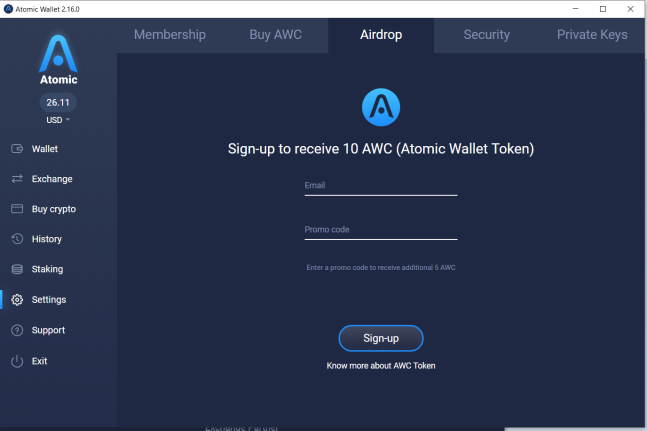Screen dimensions: 647x431
Task: Click the Exit power icon
Action: click(17, 361)
